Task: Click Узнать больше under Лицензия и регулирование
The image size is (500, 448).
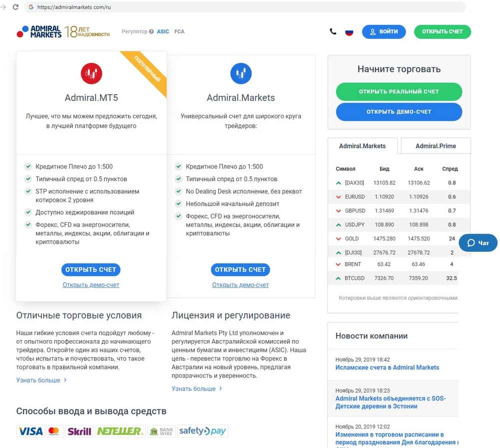Action: (196, 389)
